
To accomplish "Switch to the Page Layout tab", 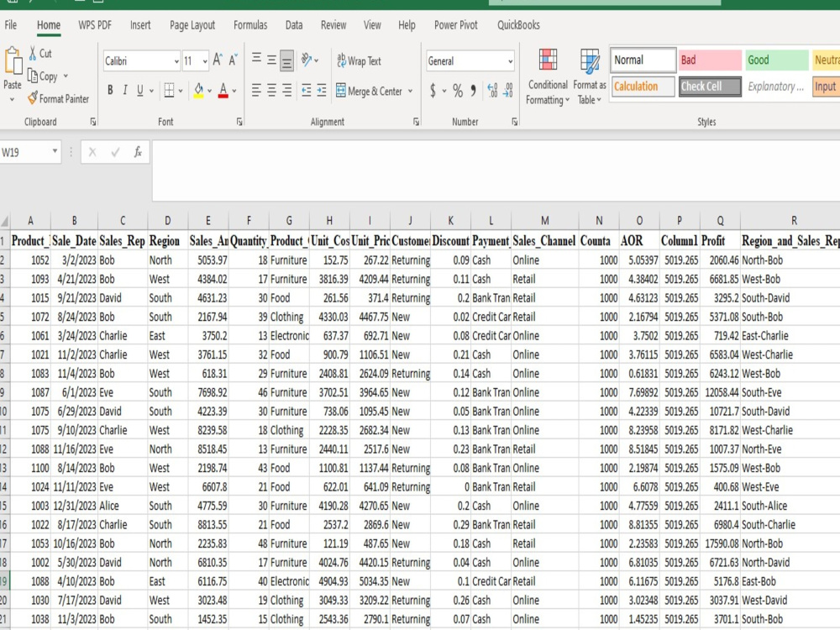I will pyautogui.click(x=192, y=25).
